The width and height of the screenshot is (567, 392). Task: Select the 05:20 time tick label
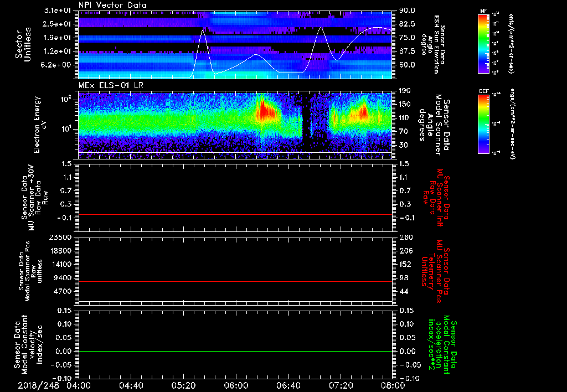coord(183,385)
